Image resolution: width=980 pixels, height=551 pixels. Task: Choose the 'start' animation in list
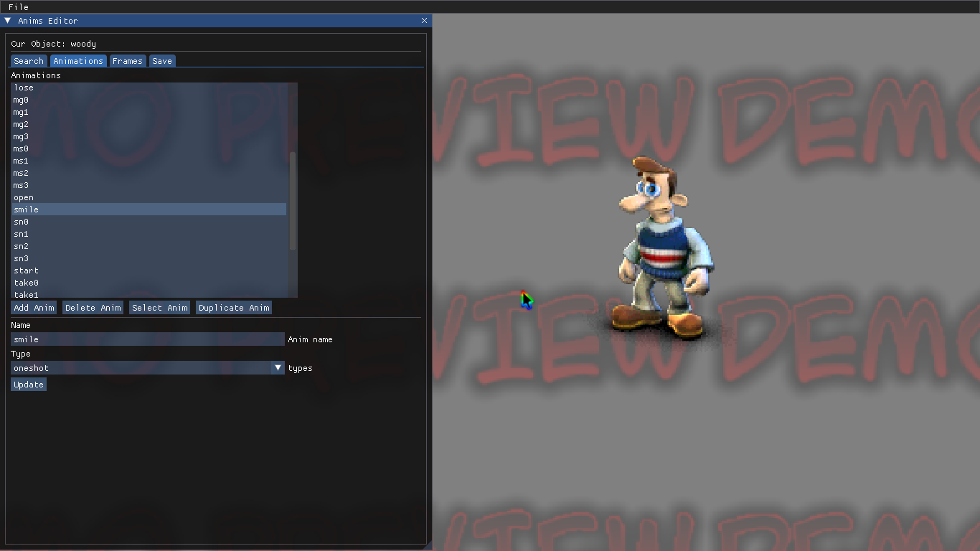26,270
